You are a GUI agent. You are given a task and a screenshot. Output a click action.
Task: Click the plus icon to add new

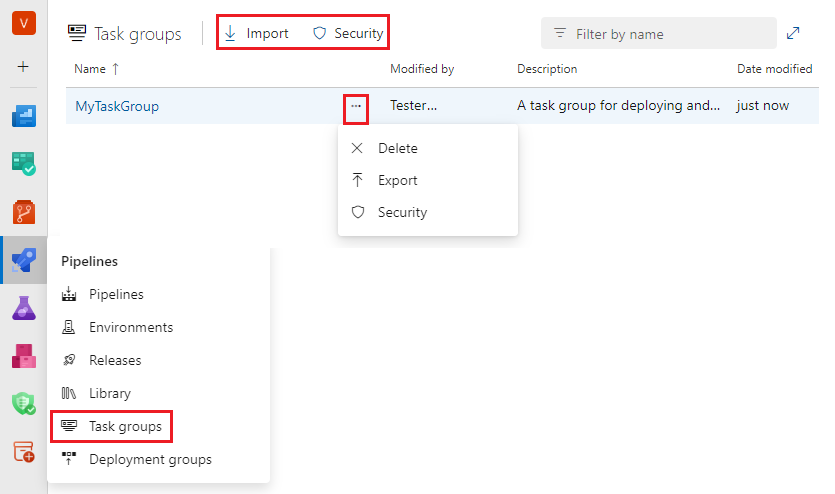(x=23, y=67)
